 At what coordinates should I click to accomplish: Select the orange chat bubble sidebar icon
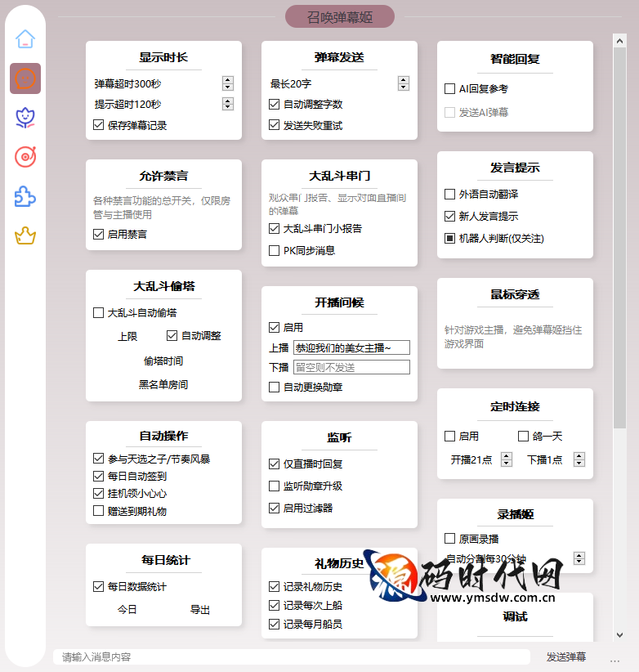pos(25,78)
